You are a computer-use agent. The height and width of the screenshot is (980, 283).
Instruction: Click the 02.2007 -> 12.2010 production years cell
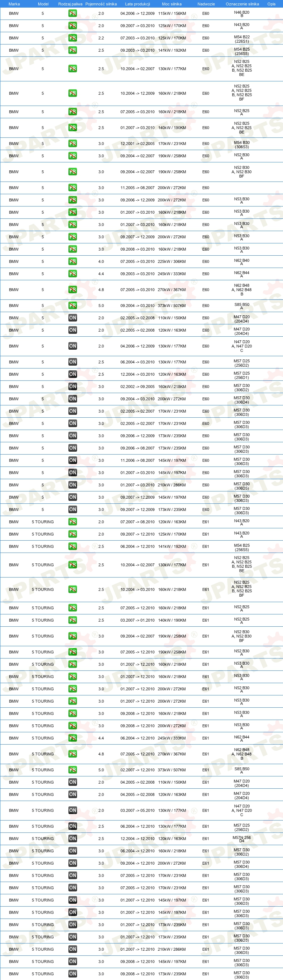pyautogui.click(x=138, y=770)
